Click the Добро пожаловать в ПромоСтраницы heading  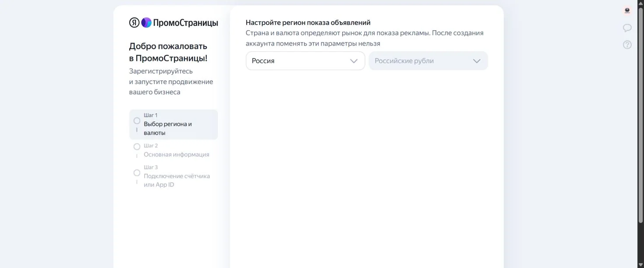168,52
